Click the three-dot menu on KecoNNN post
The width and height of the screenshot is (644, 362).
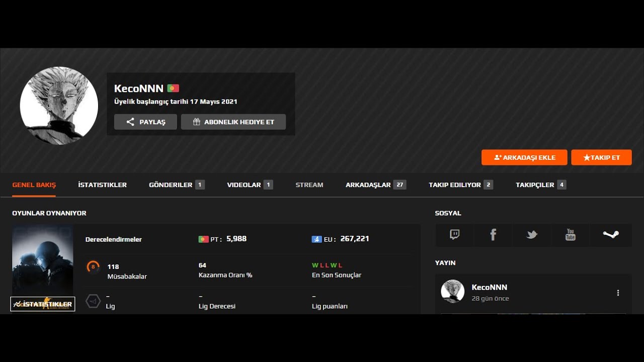click(618, 293)
